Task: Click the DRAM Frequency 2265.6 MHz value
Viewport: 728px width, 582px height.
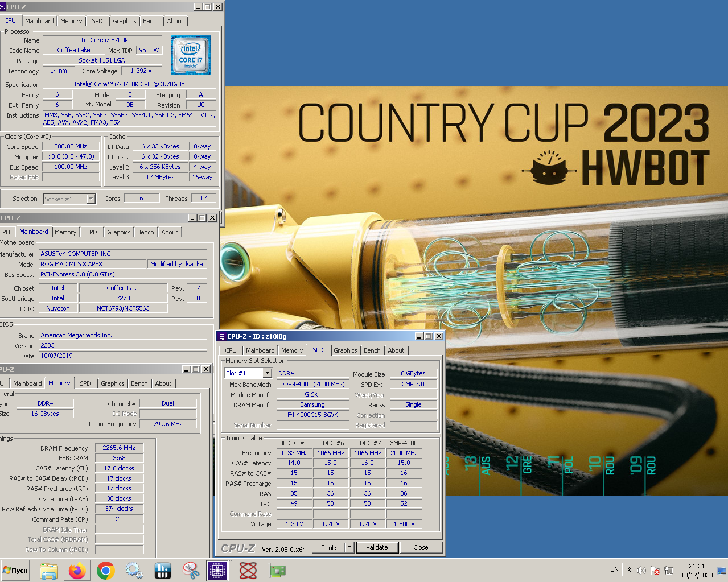Action: [x=119, y=448]
